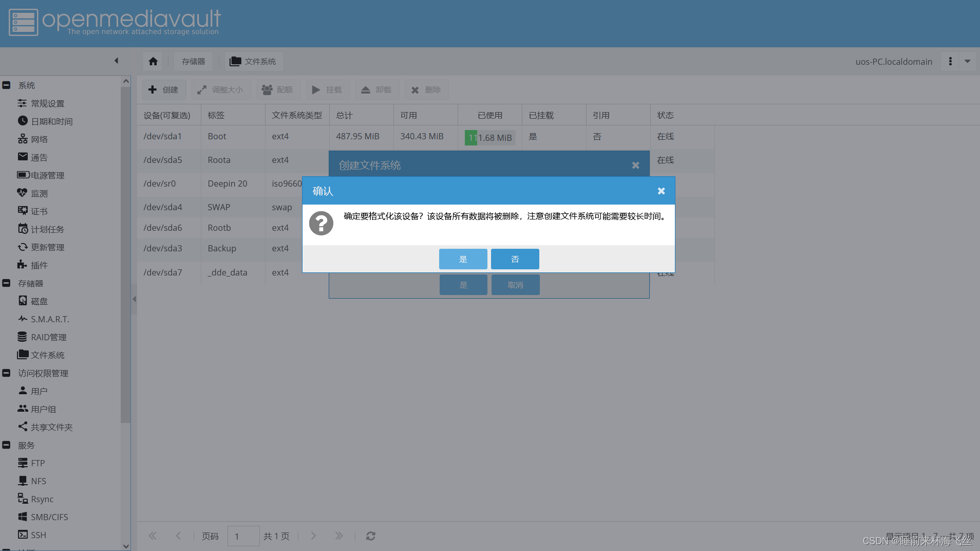Sort by 状态 column header

pyautogui.click(x=682, y=115)
